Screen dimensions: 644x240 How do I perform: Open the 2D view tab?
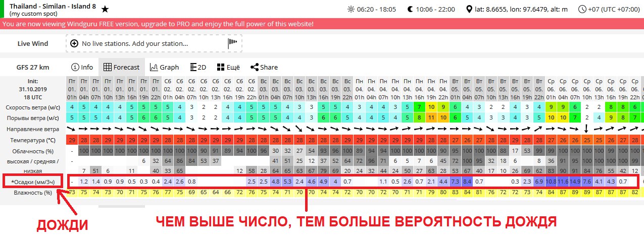[198, 67]
